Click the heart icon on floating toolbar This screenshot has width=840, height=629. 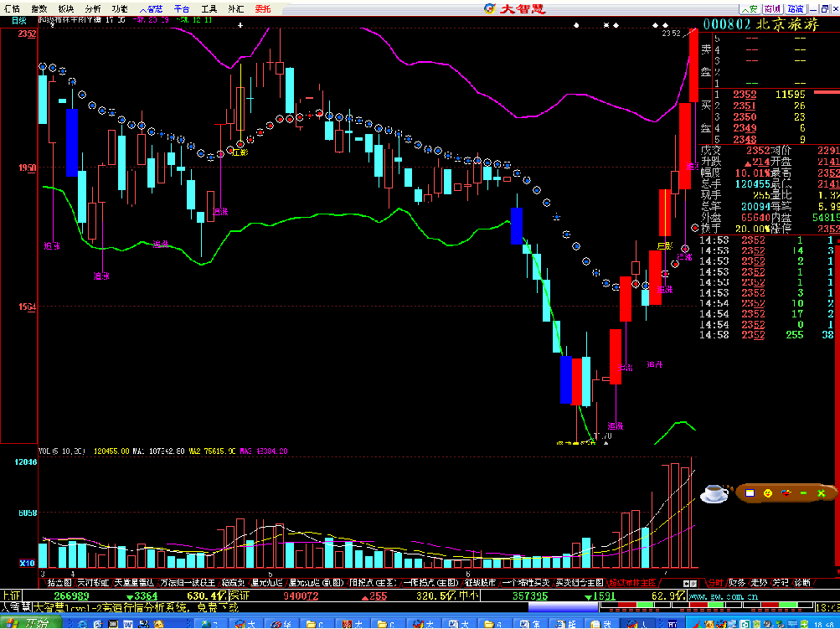click(786, 492)
